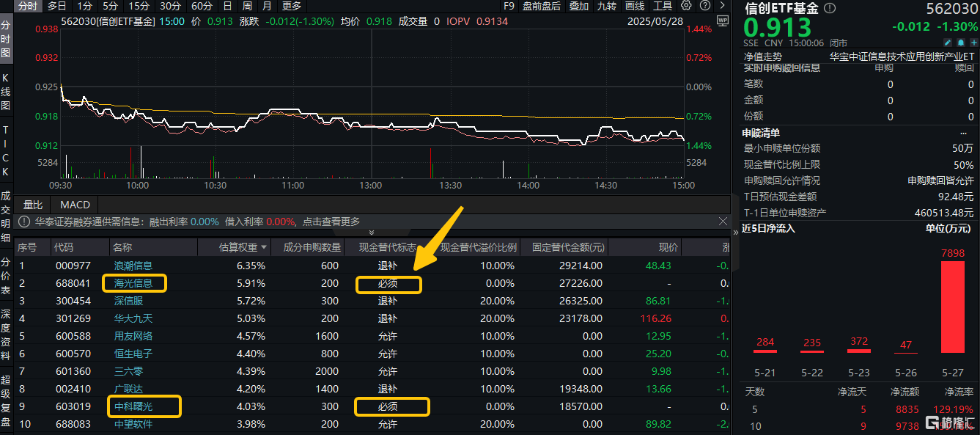
Task: Select the 1分 period
Action: pos(85,6)
